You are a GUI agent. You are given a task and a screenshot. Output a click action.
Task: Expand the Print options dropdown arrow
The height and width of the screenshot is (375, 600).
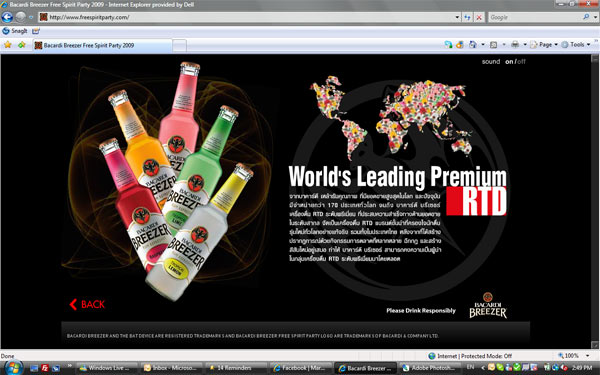pos(525,45)
